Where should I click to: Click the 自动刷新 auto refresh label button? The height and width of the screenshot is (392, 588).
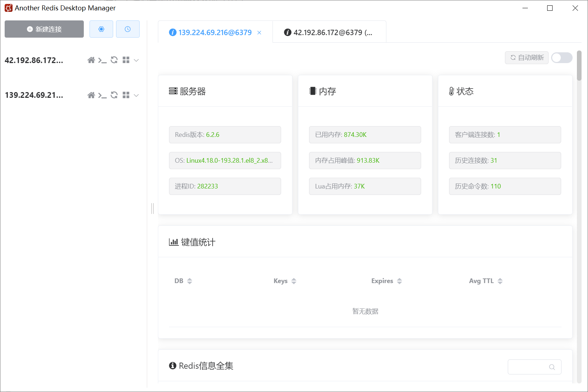pos(527,58)
